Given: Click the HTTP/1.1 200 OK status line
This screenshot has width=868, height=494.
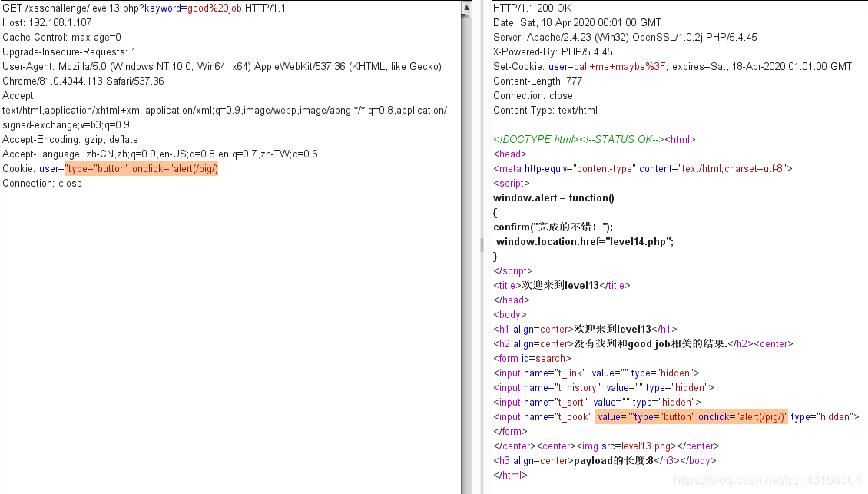Looking at the screenshot, I should pyautogui.click(x=532, y=8).
